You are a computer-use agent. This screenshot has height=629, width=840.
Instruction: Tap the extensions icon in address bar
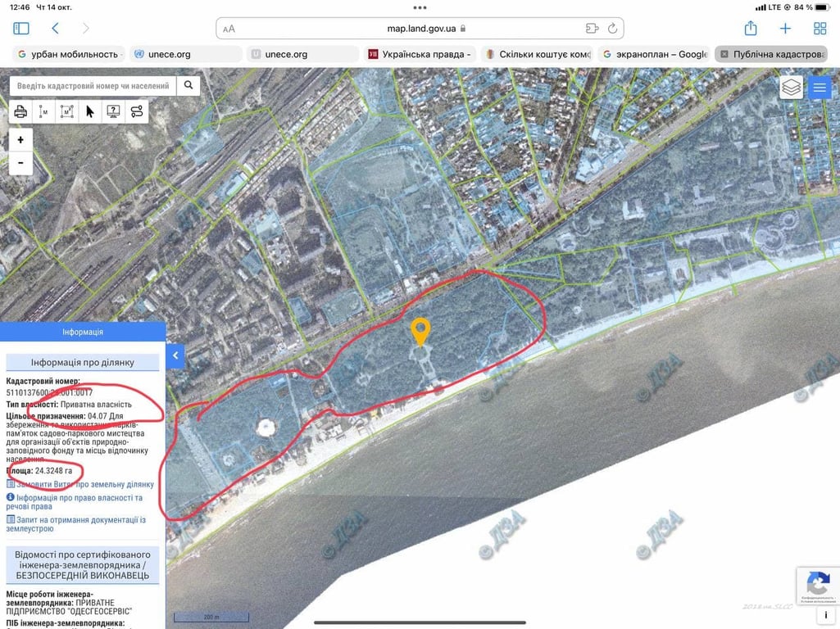pyautogui.click(x=592, y=29)
